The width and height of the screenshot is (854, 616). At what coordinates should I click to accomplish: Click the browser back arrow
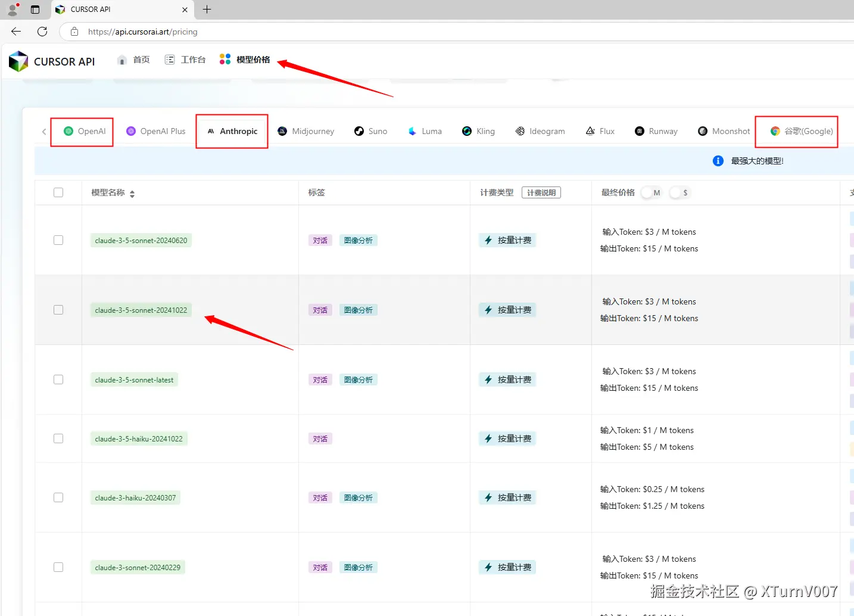[16, 32]
